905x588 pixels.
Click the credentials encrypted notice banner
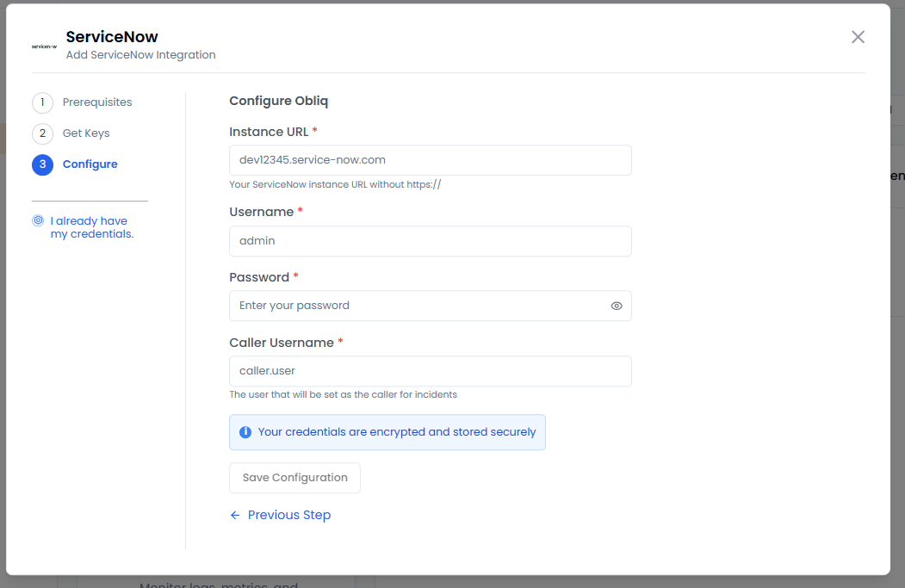coord(396,432)
